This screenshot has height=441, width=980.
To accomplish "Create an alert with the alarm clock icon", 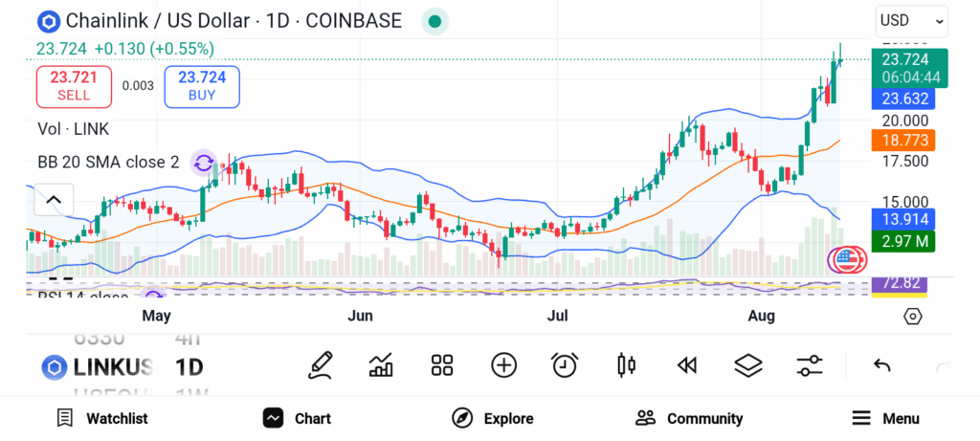I will [x=565, y=364].
